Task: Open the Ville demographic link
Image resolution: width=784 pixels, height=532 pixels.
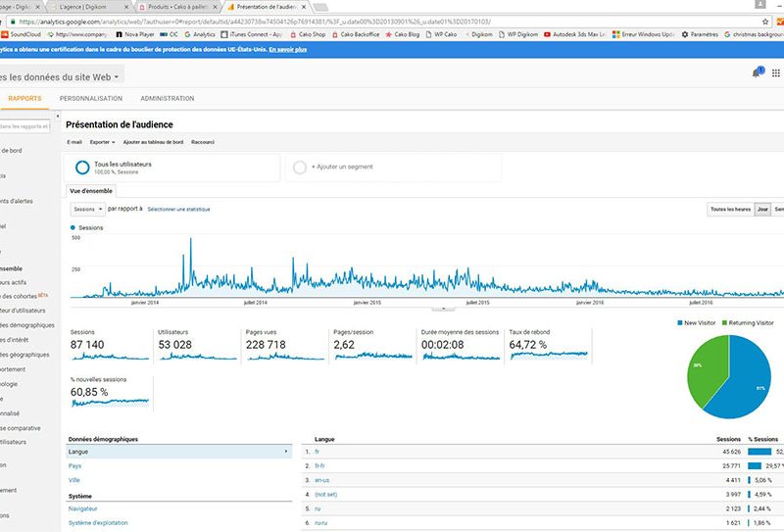Action: [74, 480]
